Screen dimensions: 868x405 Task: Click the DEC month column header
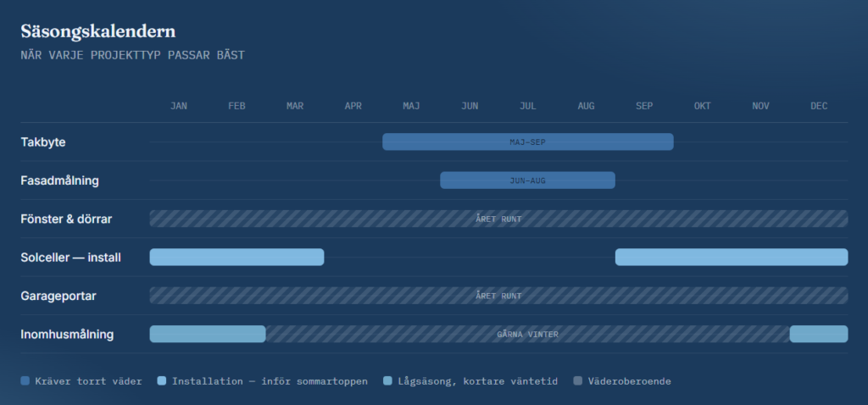819,106
